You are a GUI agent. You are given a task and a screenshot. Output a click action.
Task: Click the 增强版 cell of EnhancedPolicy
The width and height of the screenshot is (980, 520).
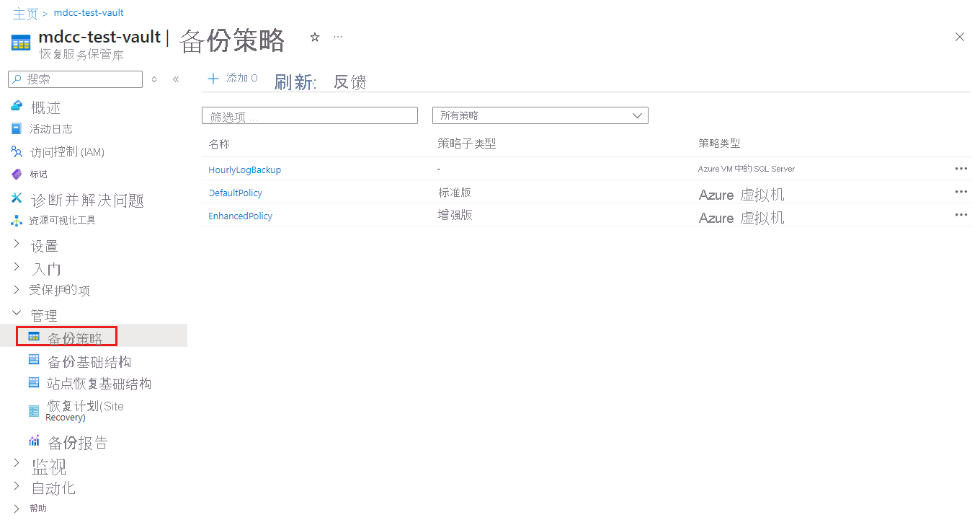click(x=455, y=215)
